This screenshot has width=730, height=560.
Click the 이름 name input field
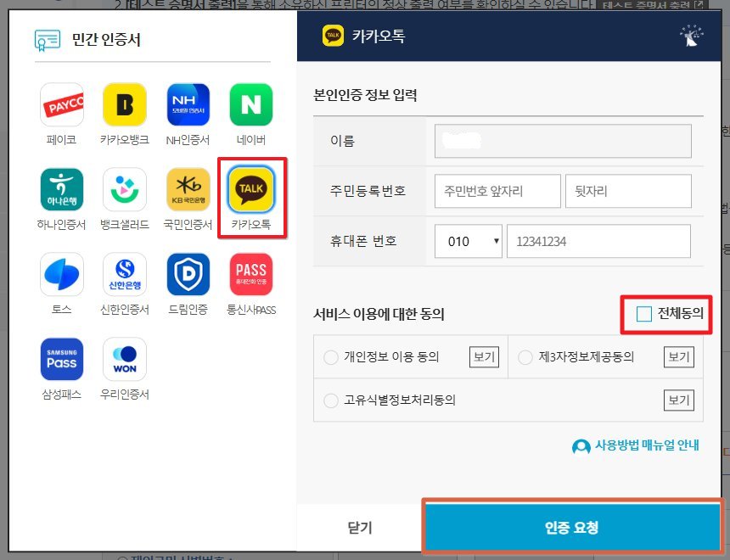tap(563, 141)
